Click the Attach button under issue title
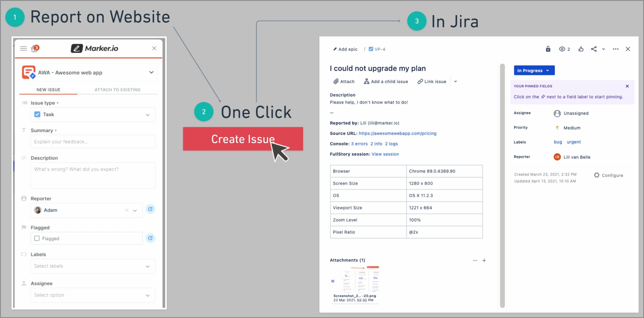Image resolution: width=644 pixels, height=318 pixels. [x=344, y=82]
